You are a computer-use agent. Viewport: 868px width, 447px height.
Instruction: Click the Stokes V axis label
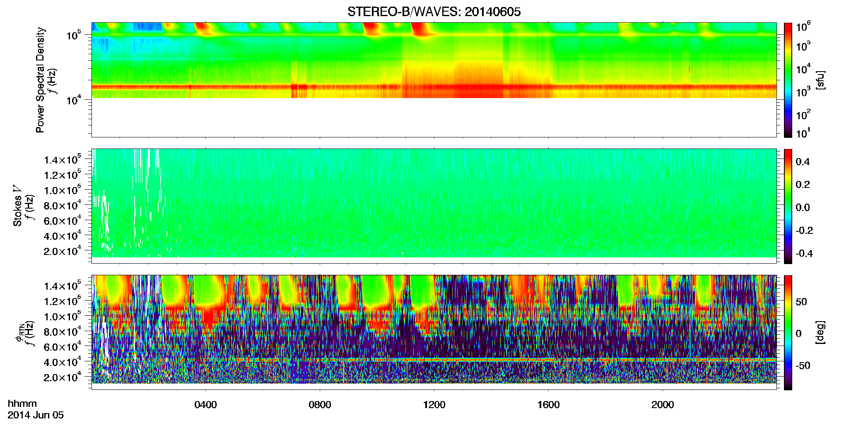(x=18, y=206)
